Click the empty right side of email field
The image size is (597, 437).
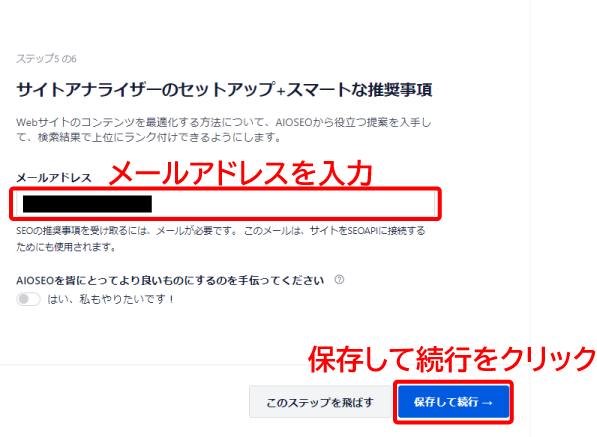[x=293, y=204]
